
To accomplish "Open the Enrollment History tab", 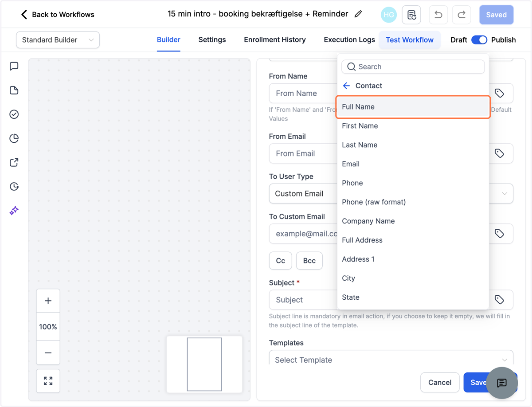I will click(x=275, y=40).
